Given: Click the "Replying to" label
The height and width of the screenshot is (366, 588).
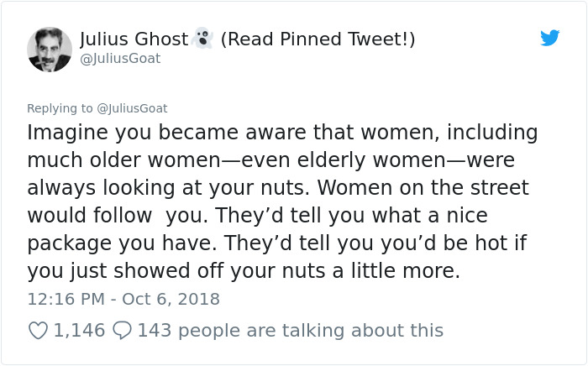Looking at the screenshot, I should pos(60,108).
